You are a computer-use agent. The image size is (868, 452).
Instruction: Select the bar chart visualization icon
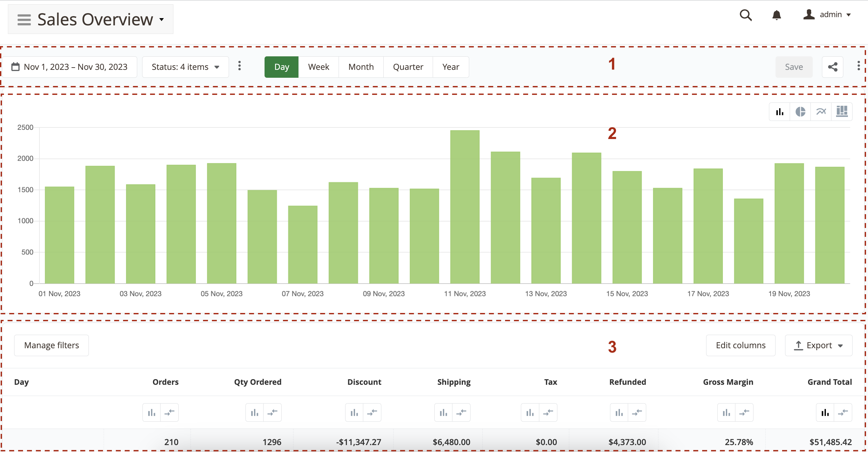point(779,111)
